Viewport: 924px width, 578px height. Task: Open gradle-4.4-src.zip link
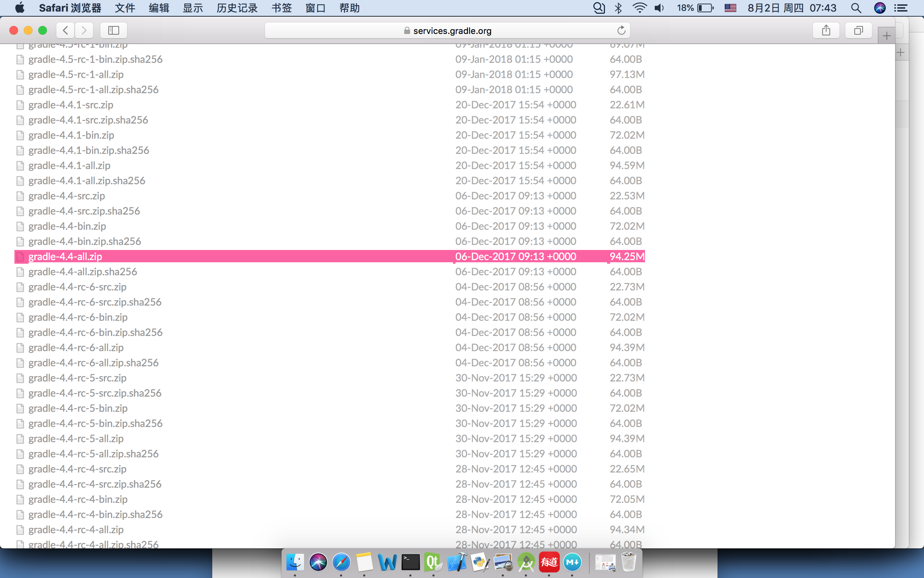point(66,196)
